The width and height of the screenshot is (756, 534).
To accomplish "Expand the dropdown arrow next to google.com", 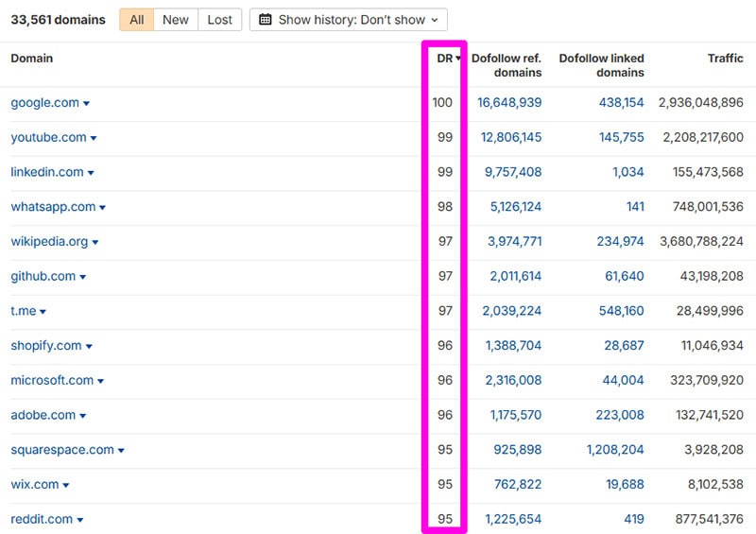I will pos(86,104).
